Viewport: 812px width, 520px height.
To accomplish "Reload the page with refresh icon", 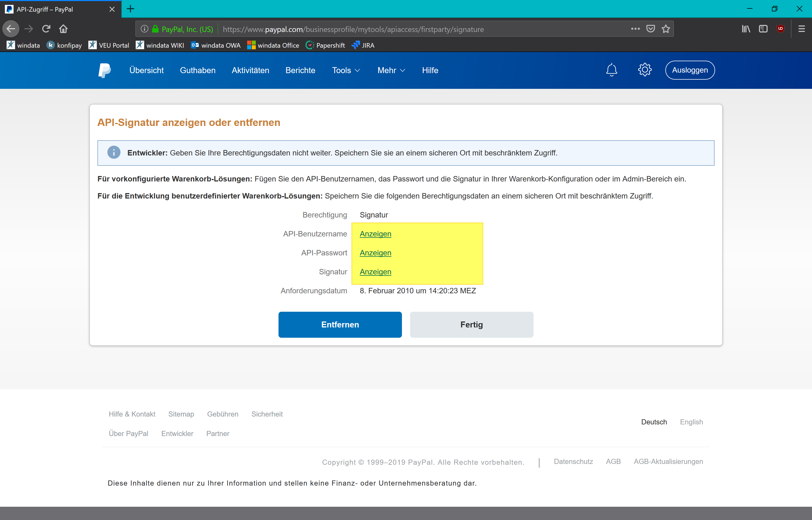I will tap(46, 29).
